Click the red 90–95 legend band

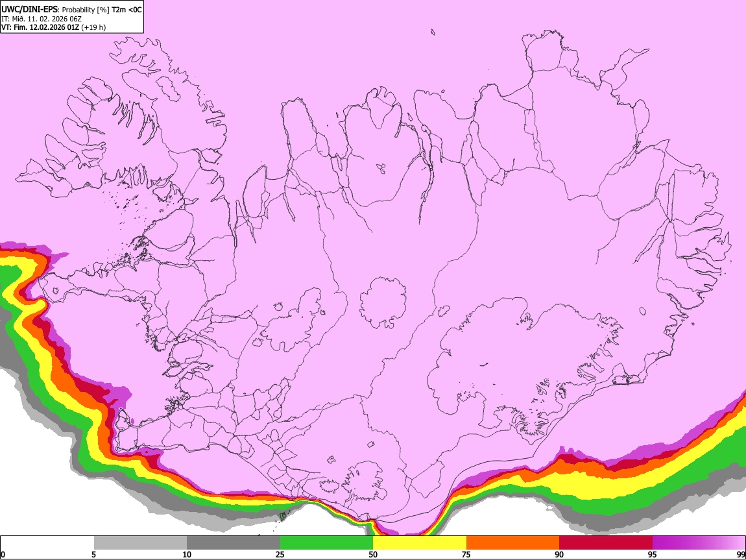[606, 543]
